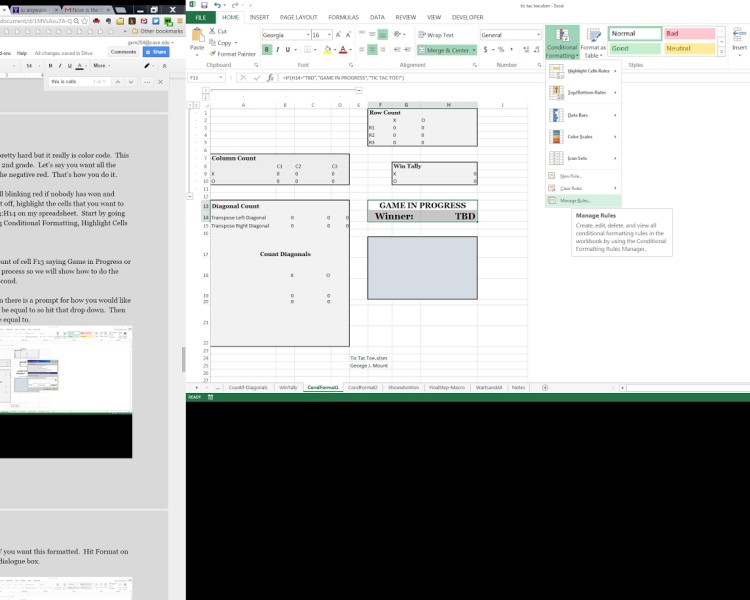The height and width of the screenshot is (600, 750).
Task: Open the Color Scales icon option
Action: pyautogui.click(x=556, y=136)
